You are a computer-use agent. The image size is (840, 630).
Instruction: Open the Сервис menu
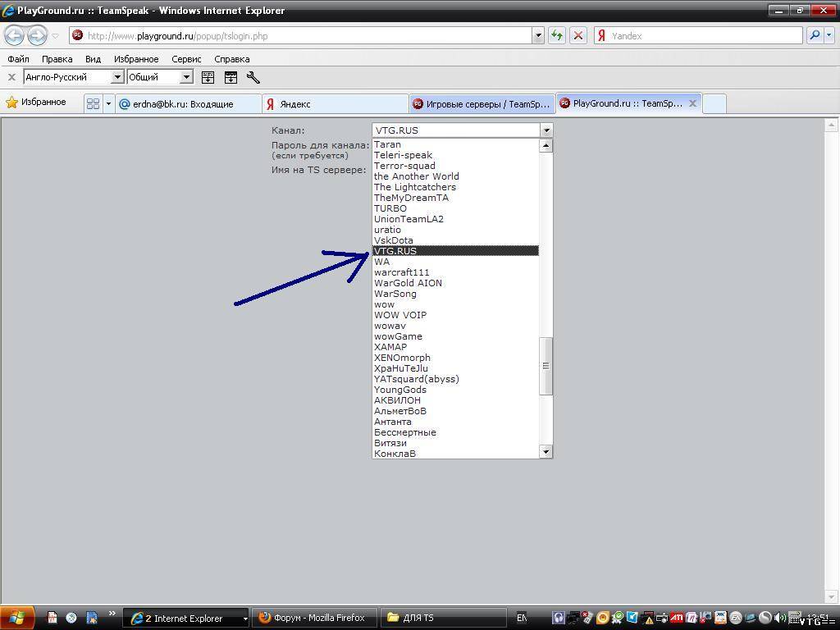186,59
